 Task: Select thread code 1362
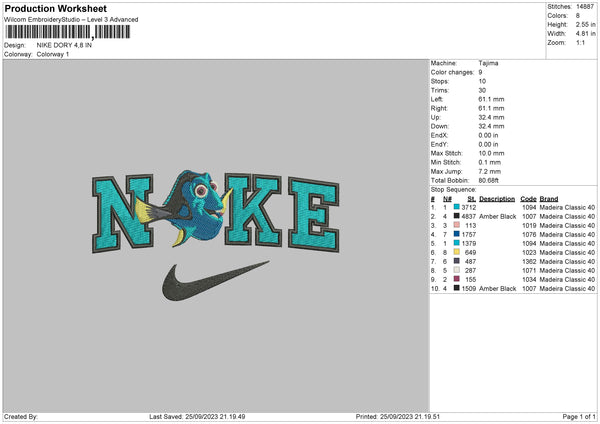(x=529, y=261)
